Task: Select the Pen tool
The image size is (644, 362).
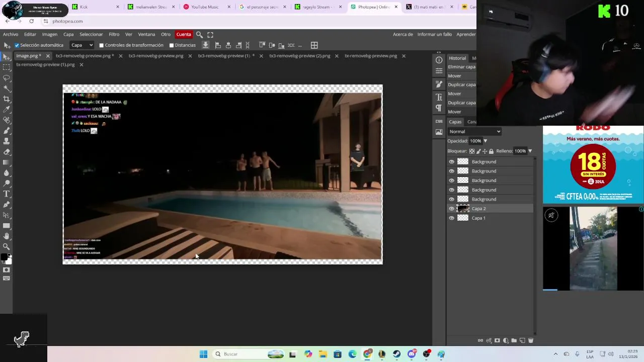Action: tap(7, 204)
